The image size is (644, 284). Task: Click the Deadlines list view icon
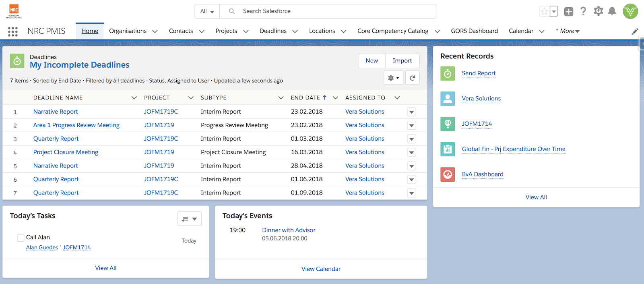[x=17, y=61]
